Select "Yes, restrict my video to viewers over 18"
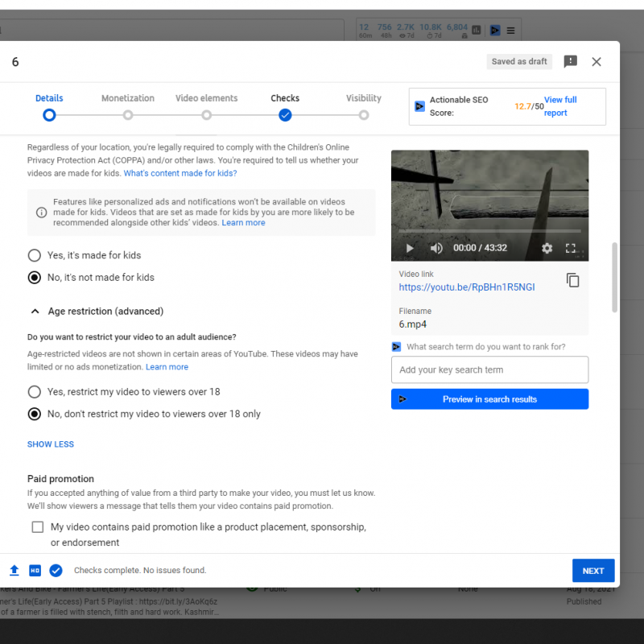This screenshot has width=644, height=644. [35, 392]
